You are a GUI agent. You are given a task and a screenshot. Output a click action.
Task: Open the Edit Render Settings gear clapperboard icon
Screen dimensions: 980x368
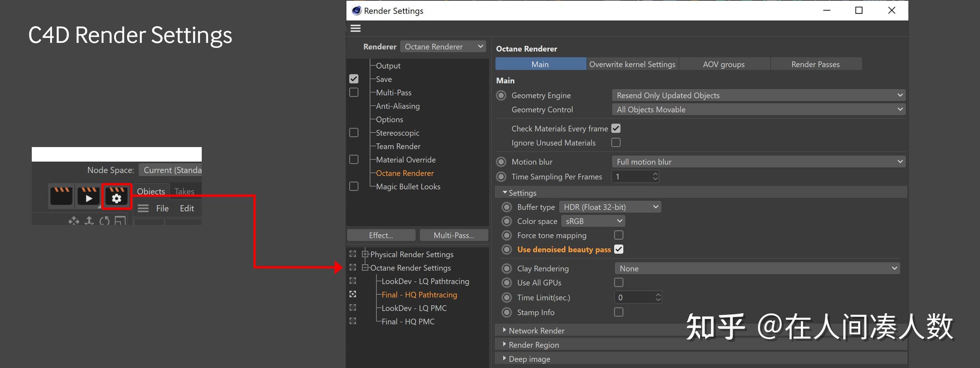click(x=116, y=196)
